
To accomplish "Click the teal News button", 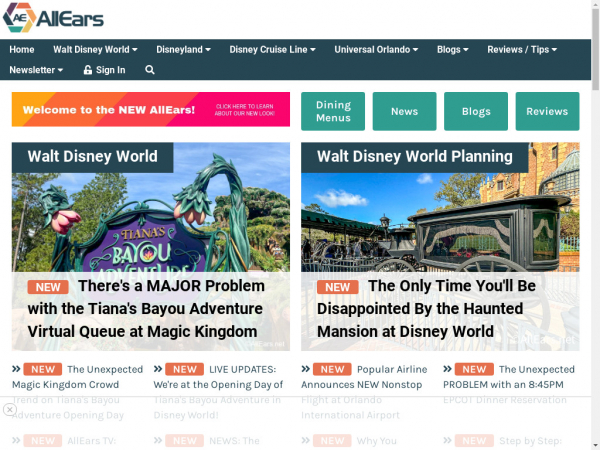I will tap(404, 111).
